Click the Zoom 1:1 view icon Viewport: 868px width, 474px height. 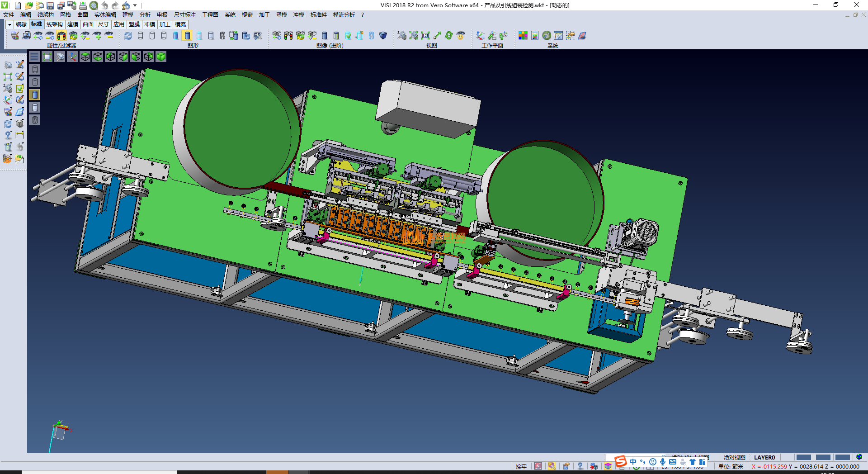point(425,36)
